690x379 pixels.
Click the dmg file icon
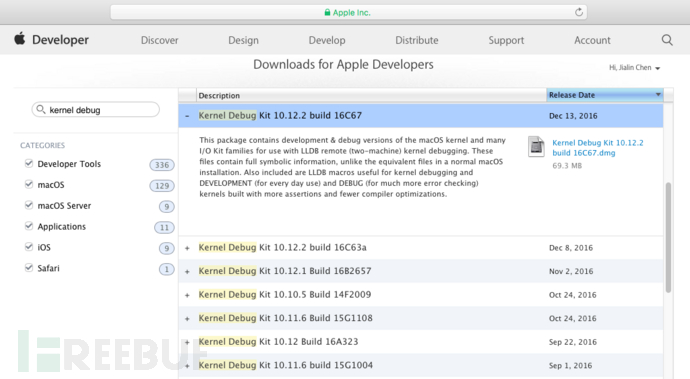click(536, 147)
